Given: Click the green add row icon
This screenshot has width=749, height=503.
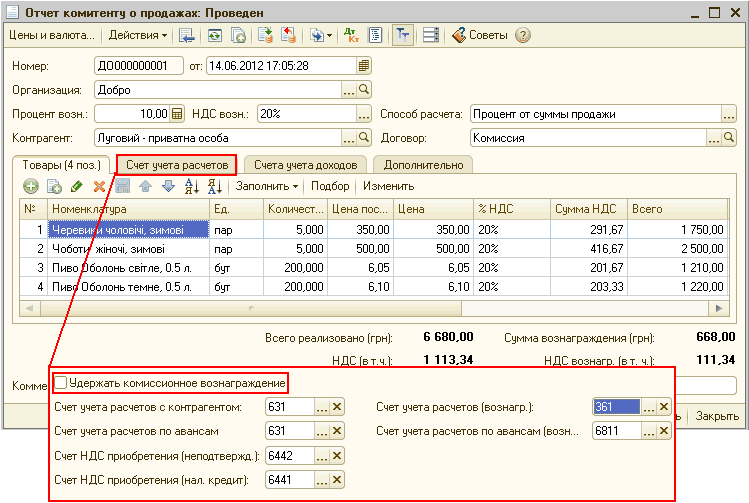Looking at the screenshot, I should pyautogui.click(x=31, y=186).
